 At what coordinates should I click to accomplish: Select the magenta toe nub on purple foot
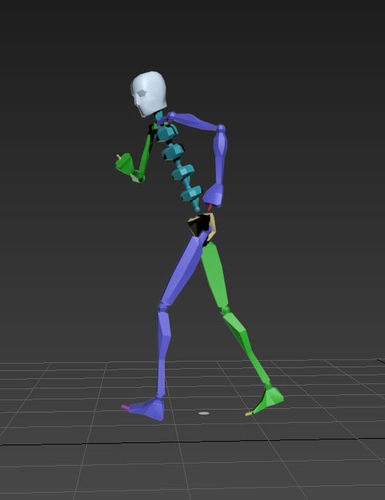[x=125, y=407]
